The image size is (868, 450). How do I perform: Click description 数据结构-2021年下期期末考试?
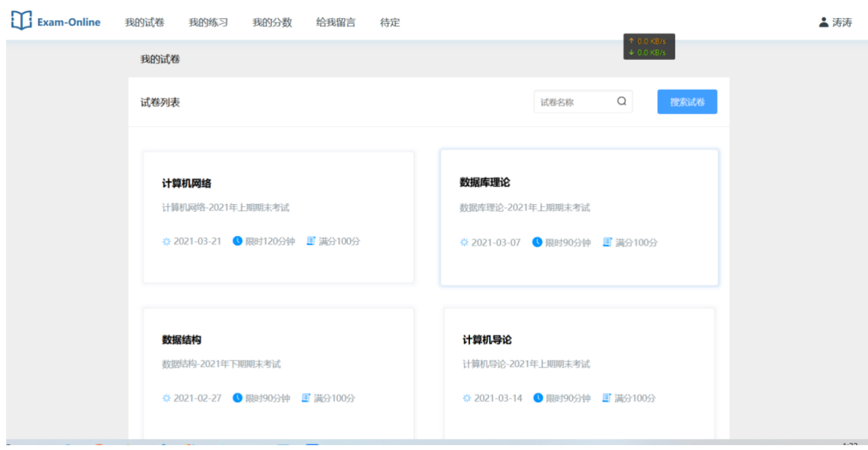[x=221, y=364]
